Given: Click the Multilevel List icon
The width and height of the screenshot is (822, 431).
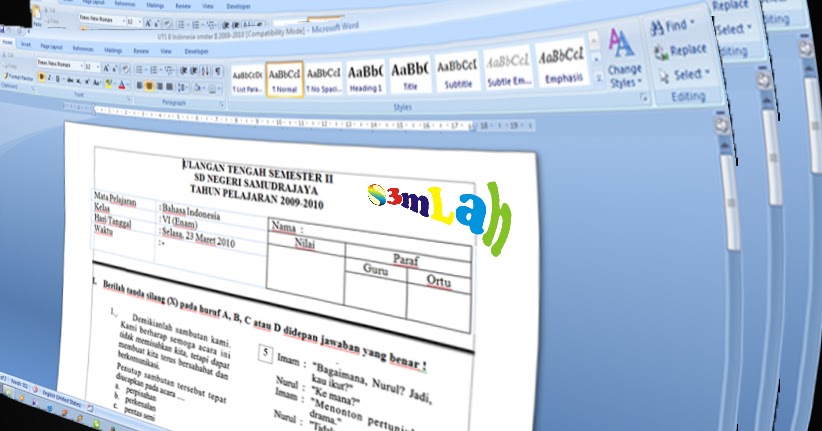Looking at the screenshot, I should pos(169,70).
